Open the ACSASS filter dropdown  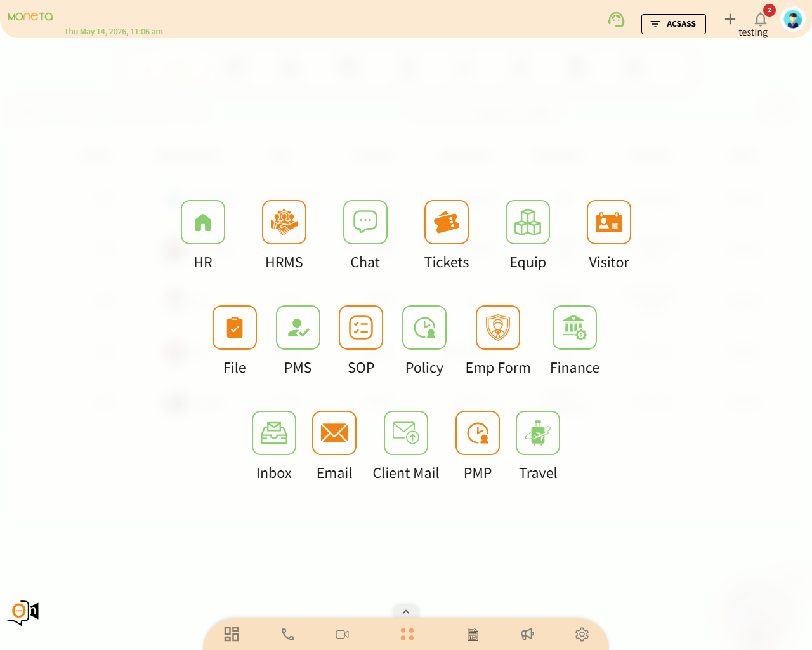click(674, 24)
